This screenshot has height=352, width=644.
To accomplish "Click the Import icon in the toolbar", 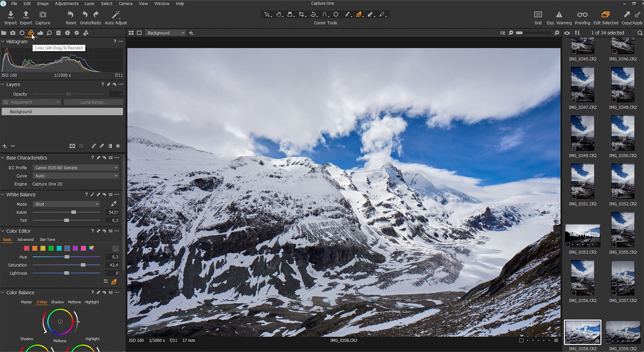I will (x=10, y=15).
